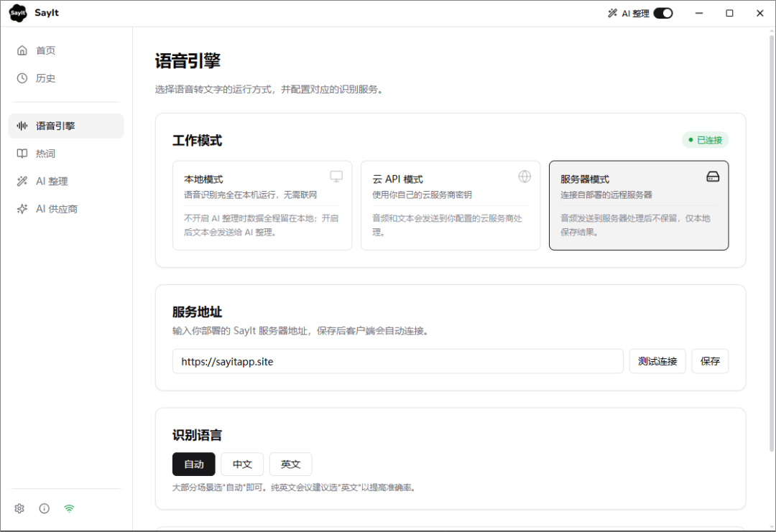The image size is (776, 532).
Task: Click the 保存 save button
Action: pos(710,361)
